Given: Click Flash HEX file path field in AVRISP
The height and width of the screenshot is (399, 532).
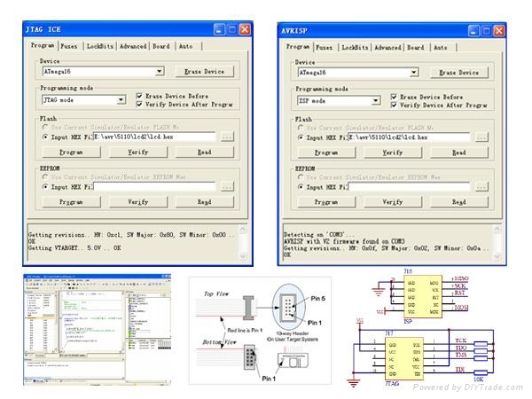Looking at the screenshot, I should pos(409,137).
